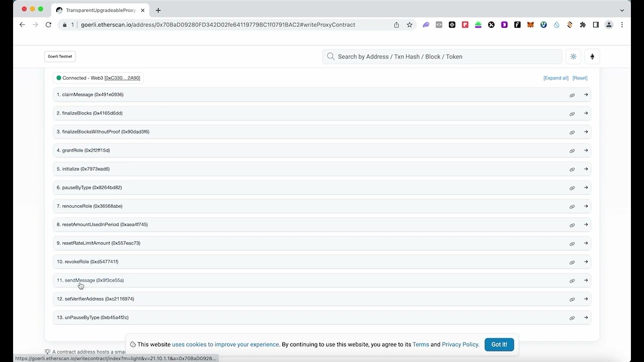Image resolution: width=644 pixels, height=362 pixels.
Task: Open the Ethereum network selector icon
Action: tap(592, 57)
